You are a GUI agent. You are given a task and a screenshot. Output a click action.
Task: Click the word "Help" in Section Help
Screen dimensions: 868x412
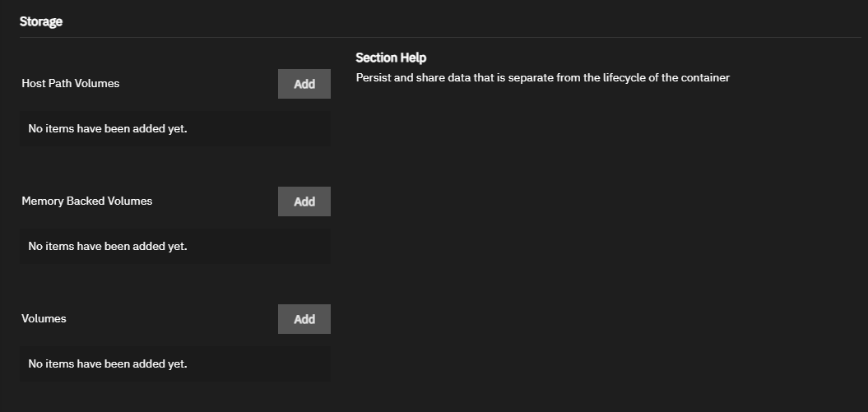point(413,58)
